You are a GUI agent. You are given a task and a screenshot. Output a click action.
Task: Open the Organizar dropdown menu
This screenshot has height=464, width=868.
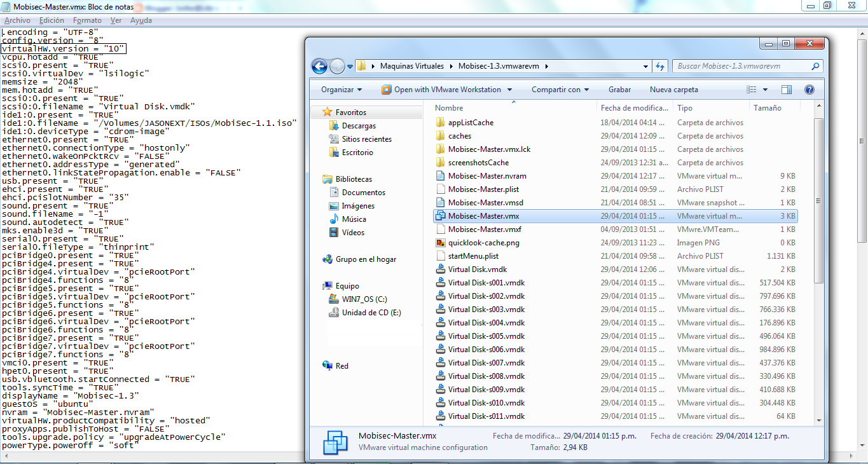tap(341, 90)
